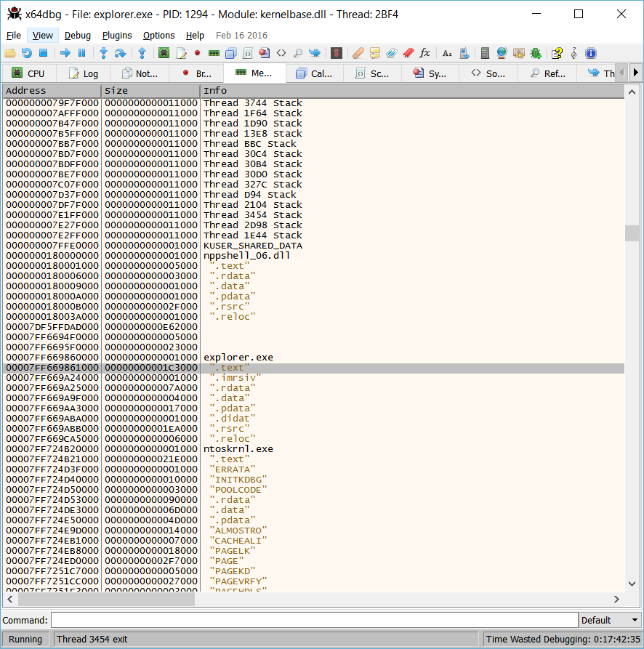Click the green bug report icon

536,53
